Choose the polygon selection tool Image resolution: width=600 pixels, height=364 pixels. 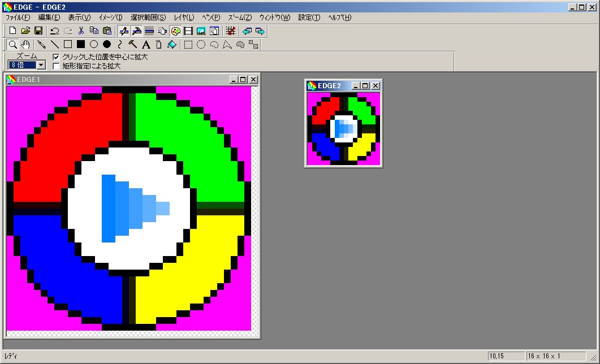coord(227,45)
